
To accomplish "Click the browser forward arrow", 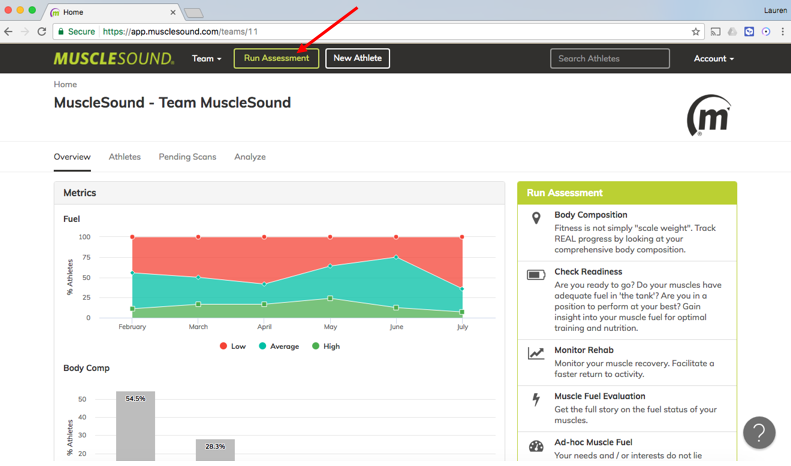I will pyautogui.click(x=25, y=32).
